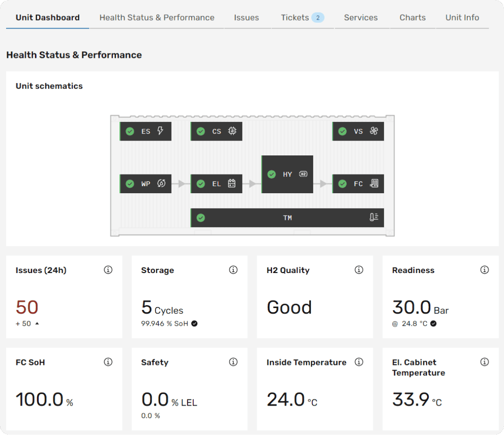Go to the Issues tab
The height and width of the screenshot is (435, 504).
point(246,17)
